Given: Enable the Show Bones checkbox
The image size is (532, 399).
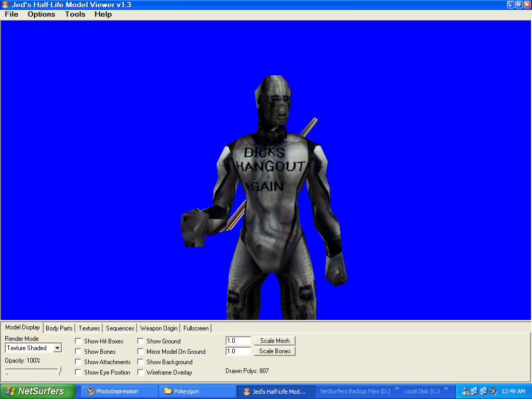Looking at the screenshot, I should click(x=78, y=352).
